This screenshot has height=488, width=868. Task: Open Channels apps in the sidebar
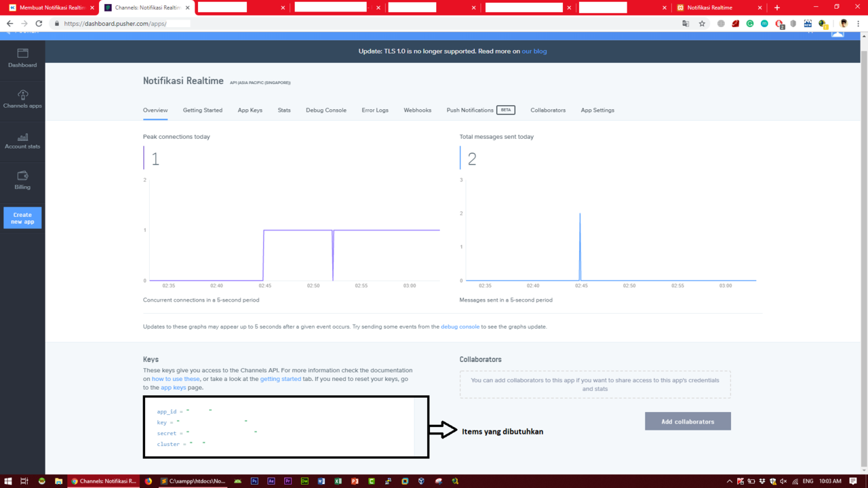22,99
